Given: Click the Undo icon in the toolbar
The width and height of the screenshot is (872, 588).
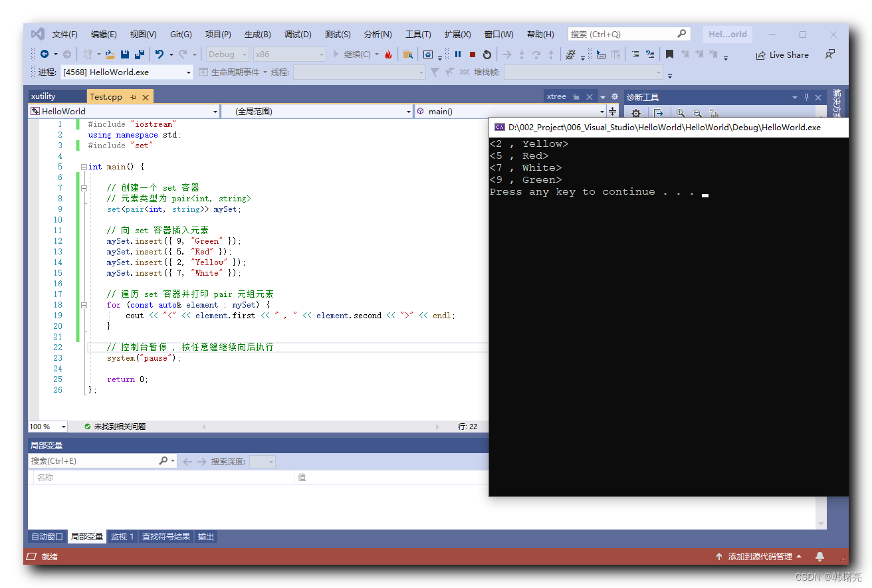Looking at the screenshot, I should (x=160, y=54).
